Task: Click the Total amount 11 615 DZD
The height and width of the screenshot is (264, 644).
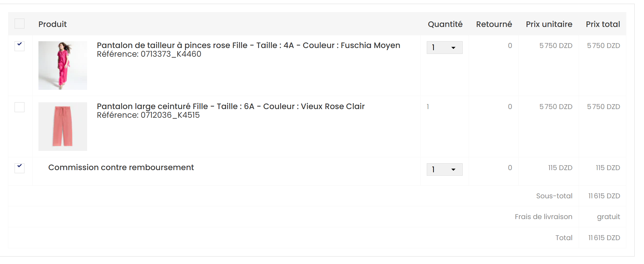Action: click(604, 238)
